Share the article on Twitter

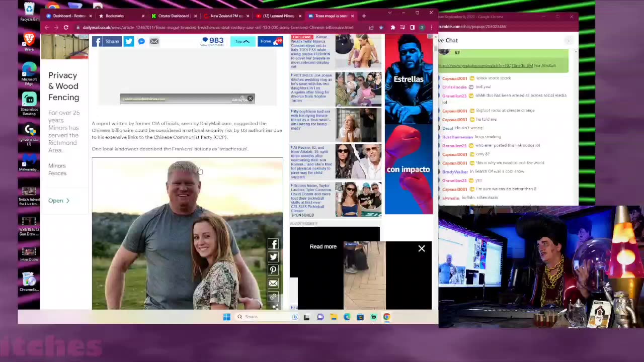129,41
